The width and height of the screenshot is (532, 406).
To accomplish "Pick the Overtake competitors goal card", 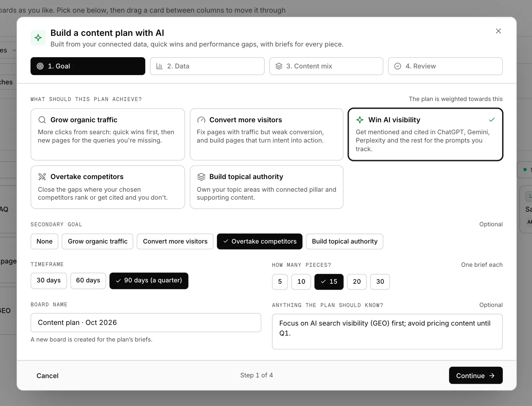I will coord(108,187).
